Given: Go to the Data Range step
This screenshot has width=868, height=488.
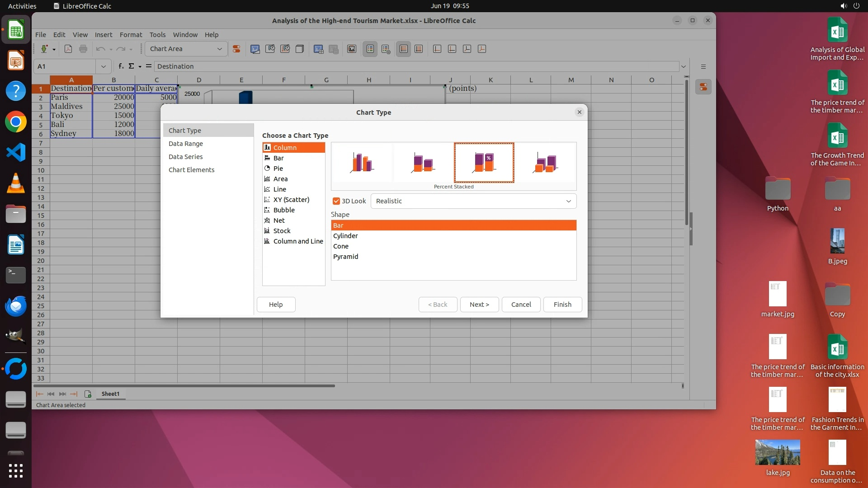Looking at the screenshot, I should 186,144.
